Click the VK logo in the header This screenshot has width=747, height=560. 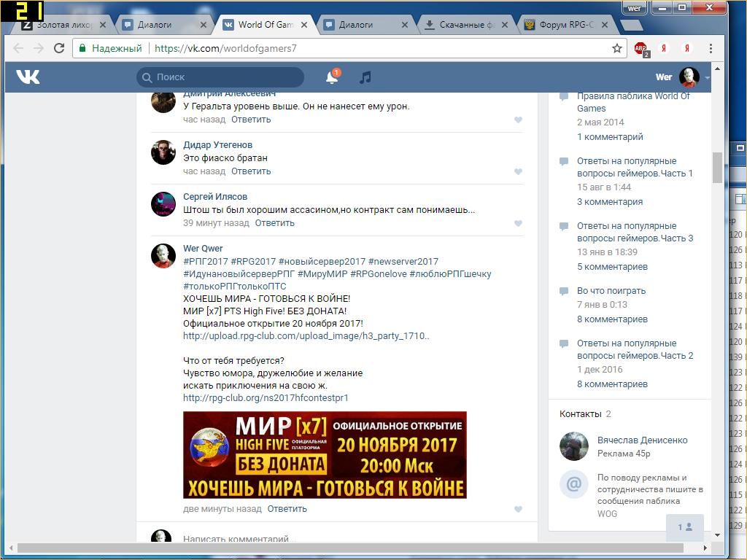click(28, 77)
